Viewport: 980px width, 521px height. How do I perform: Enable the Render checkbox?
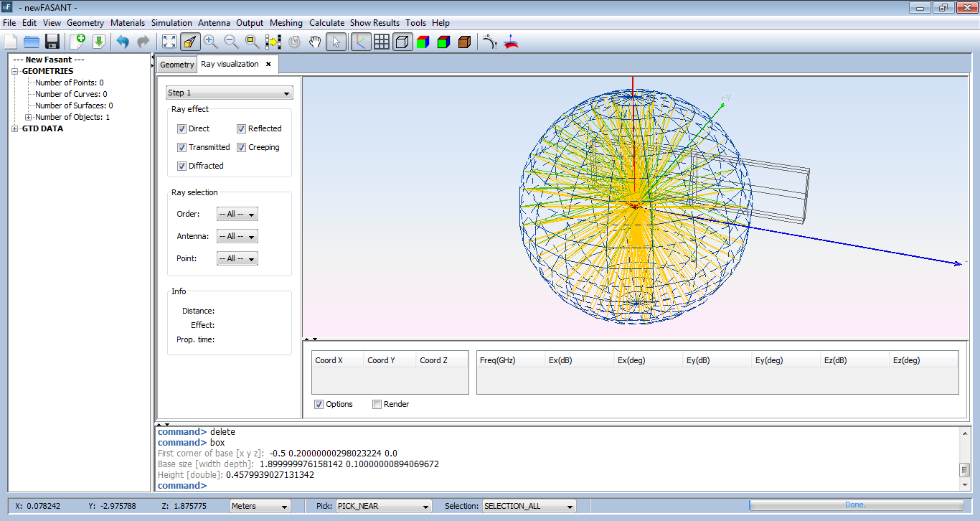pyautogui.click(x=377, y=404)
